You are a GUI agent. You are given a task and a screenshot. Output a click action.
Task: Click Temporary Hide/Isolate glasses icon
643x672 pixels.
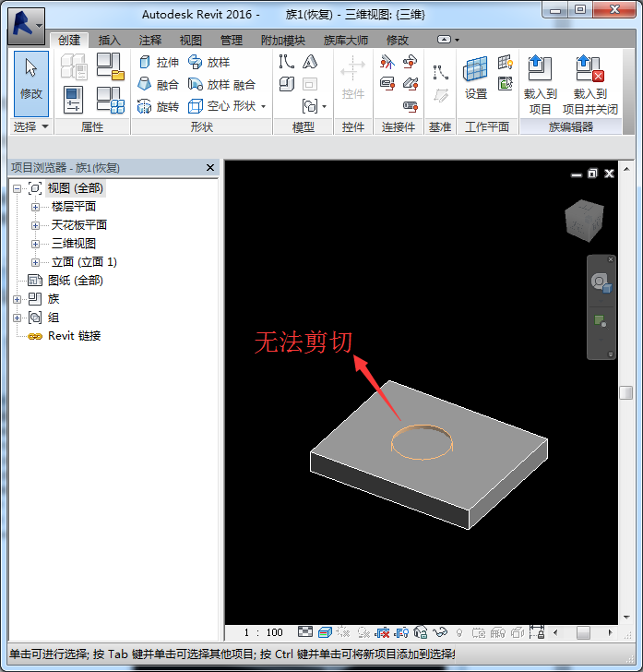pos(440,632)
